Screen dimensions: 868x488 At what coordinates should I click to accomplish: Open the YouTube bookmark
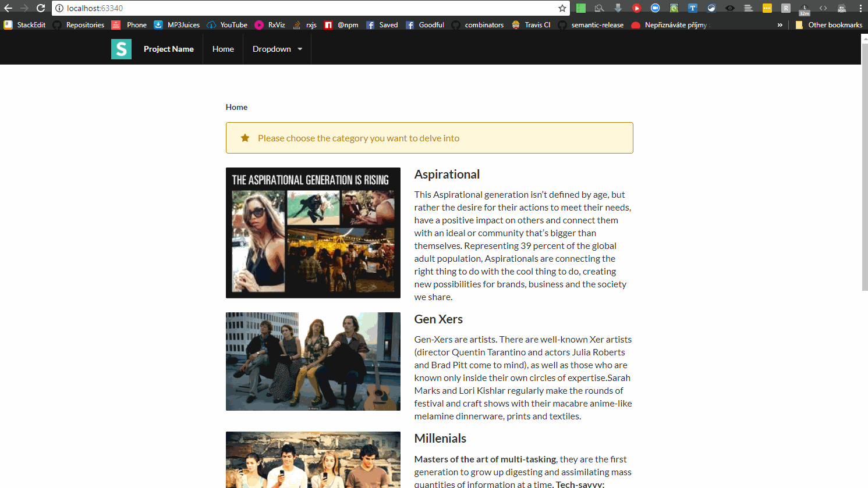click(227, 25)
